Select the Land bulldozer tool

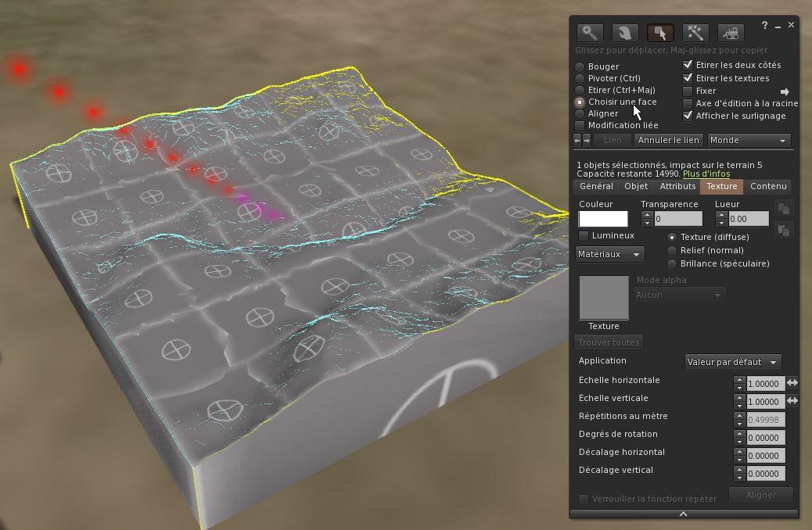731,33
